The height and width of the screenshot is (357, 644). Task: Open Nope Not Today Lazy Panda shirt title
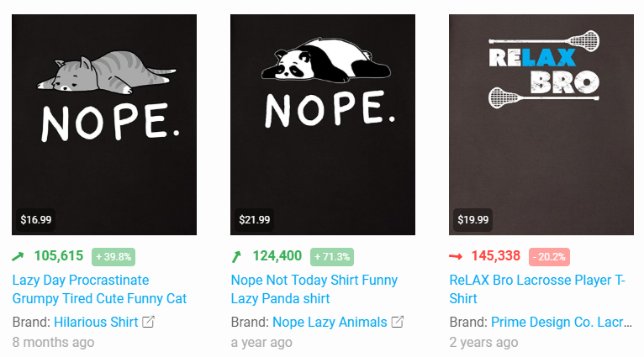coord(314,289)
